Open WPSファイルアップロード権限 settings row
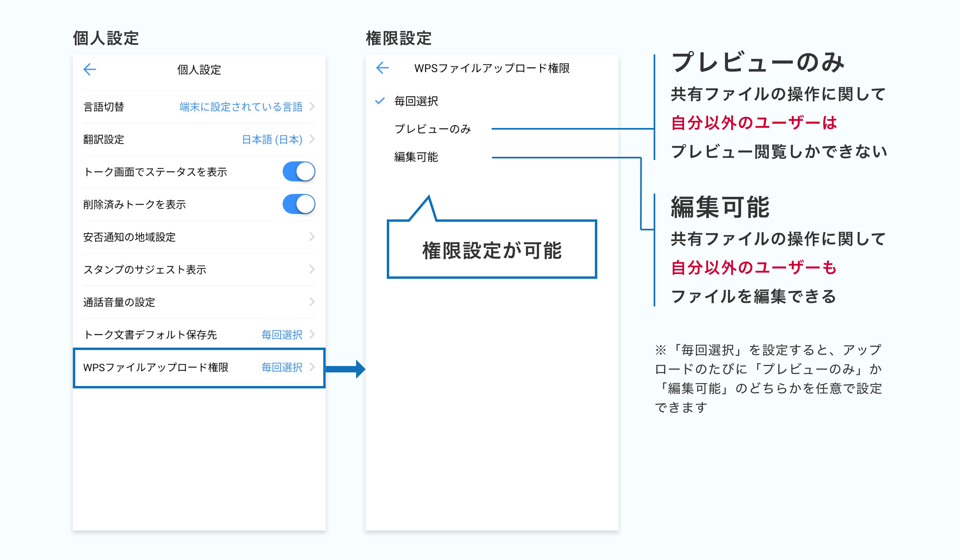 [156, 367]
